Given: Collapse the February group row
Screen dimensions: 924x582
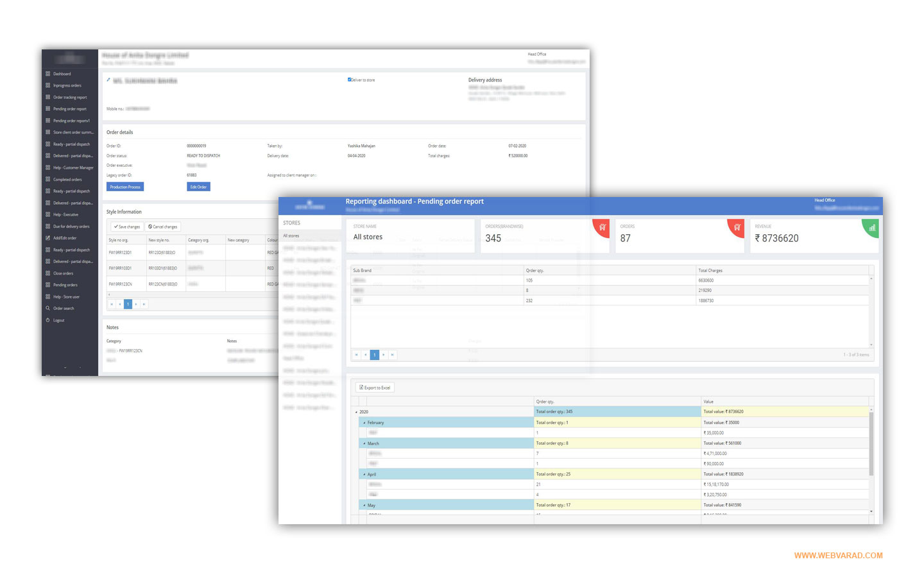Looking at the screenshot, I should point(364,423).
